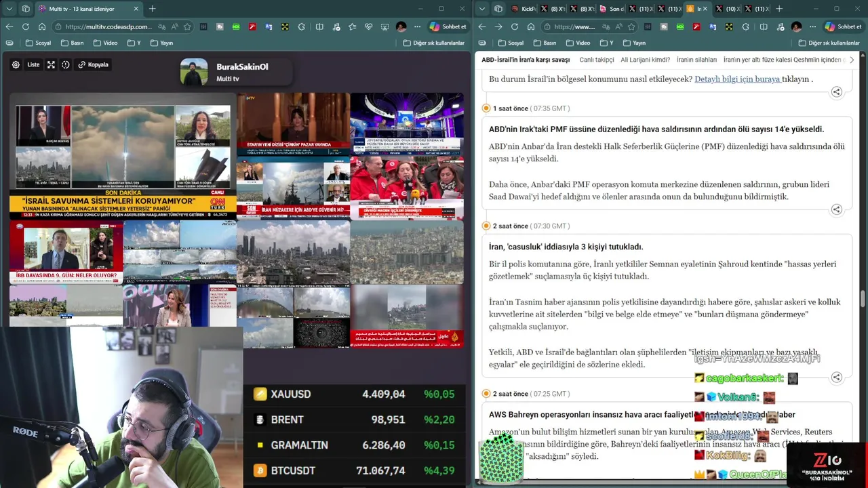The height and width of the screenshot is (488, 868).
Task: Expand Basın bookmarks folder in Multi tv window
Action: (73, 43)
